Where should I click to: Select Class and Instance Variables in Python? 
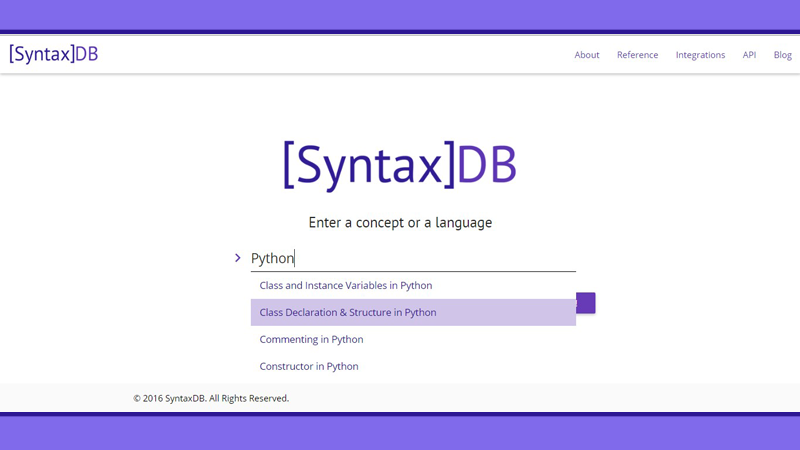tap(413, 285)
